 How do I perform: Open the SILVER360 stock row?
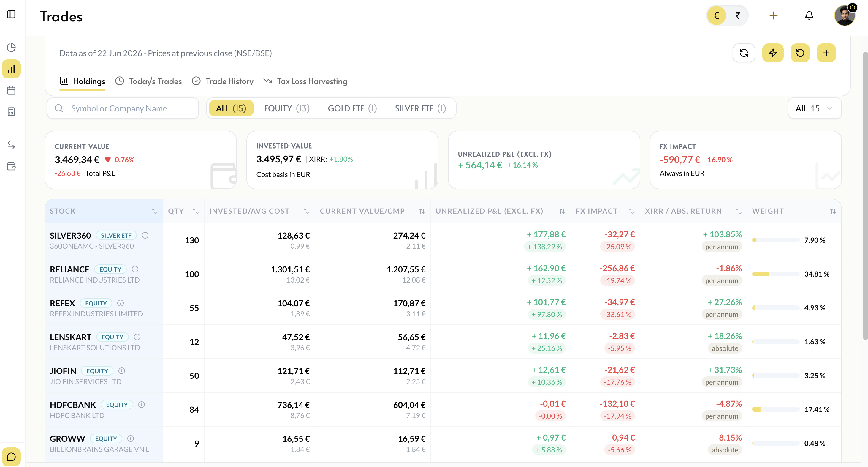(x=443, y=240)
